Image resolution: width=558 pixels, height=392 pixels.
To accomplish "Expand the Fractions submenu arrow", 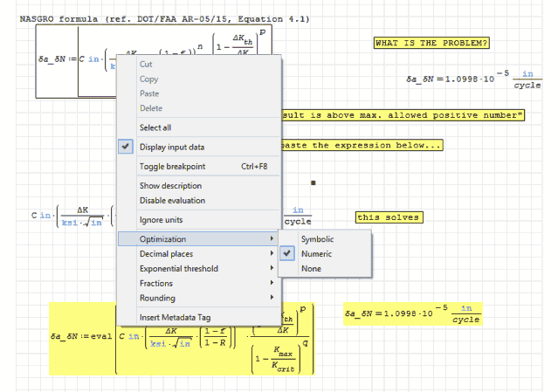I will pyautogui.click(x=272, y=284).
